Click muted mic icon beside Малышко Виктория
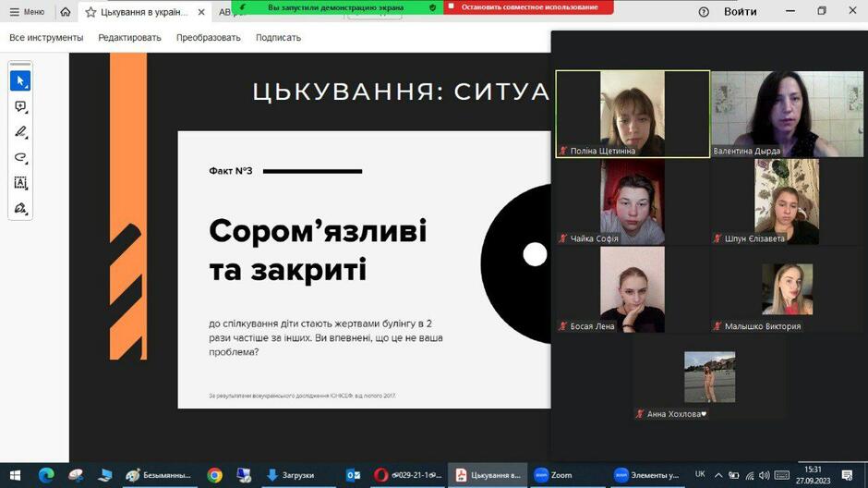Viewport: 868px width, 488px height. 717,326
